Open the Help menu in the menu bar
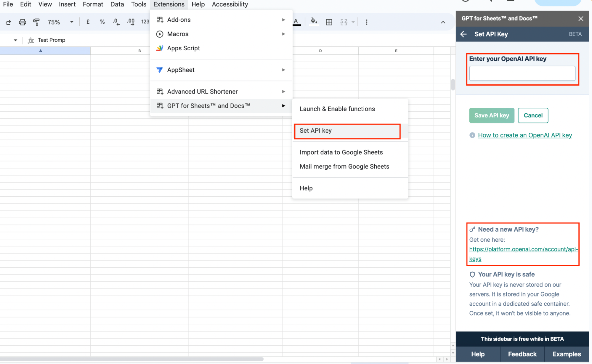Screen dimensions: 592x364 coord(198,4)
